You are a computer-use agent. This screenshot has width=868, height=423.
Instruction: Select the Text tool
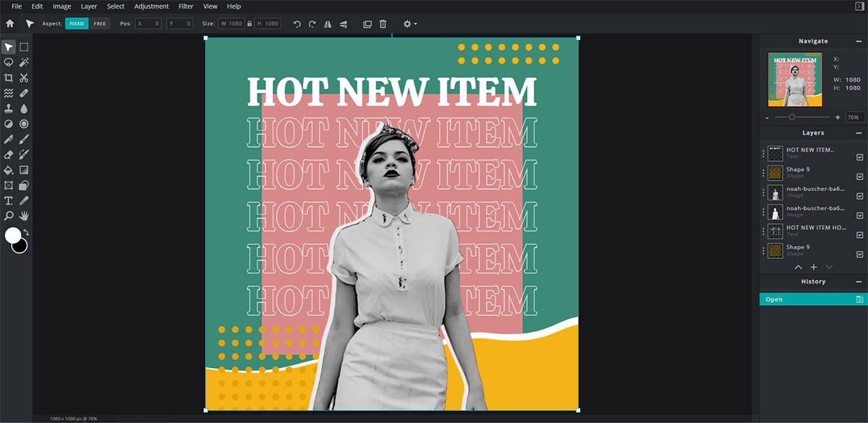click(9, 200)
